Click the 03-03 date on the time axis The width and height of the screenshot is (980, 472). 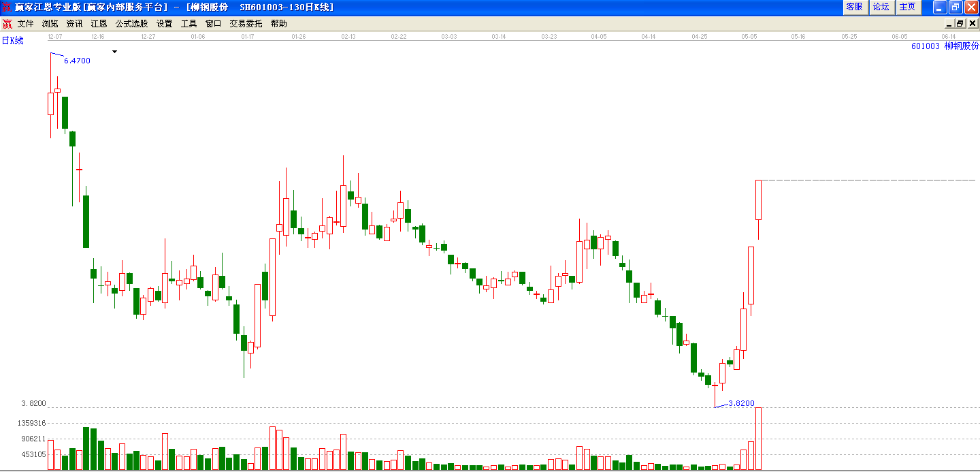pyautogui.click(x=449, y=36)
